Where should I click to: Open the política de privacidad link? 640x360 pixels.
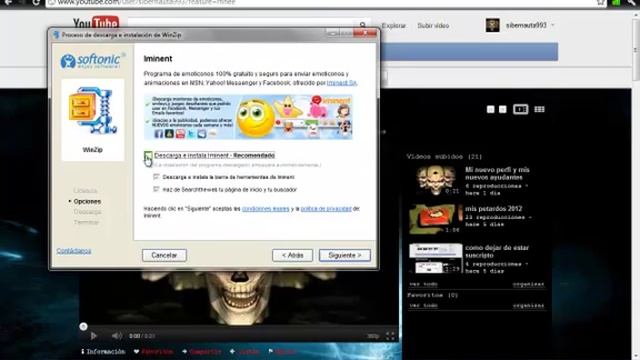coord(326,209)
